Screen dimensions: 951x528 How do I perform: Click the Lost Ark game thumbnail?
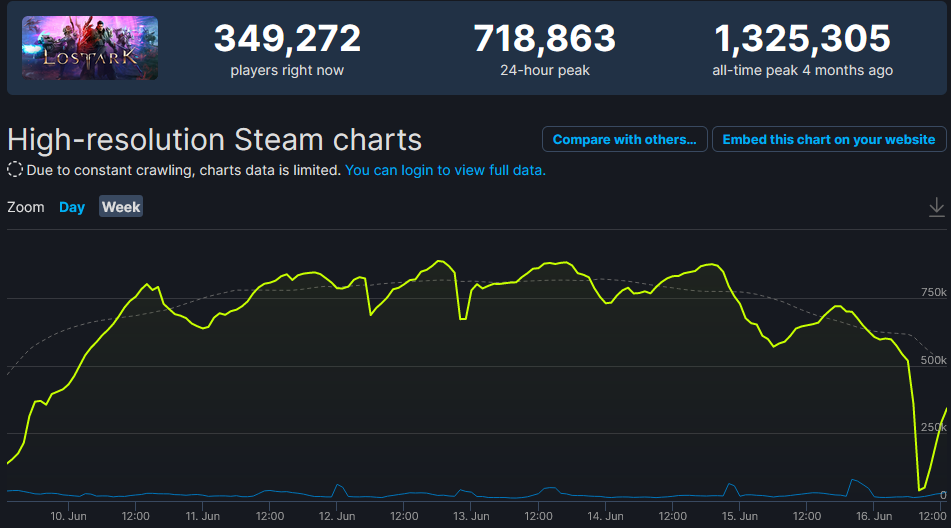click(x=89, y=48)
